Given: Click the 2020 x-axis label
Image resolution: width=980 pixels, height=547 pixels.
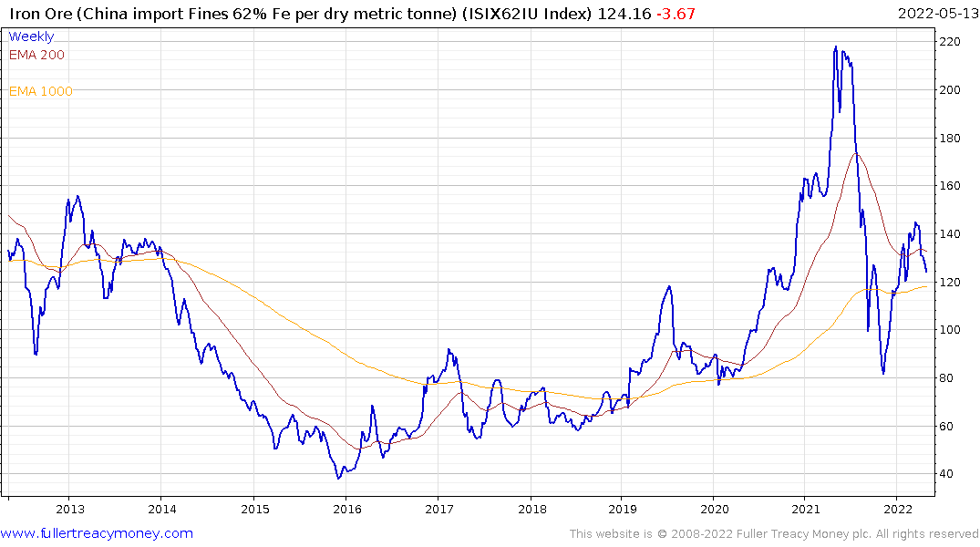Looking at the screenshot, I should point(715,509).
